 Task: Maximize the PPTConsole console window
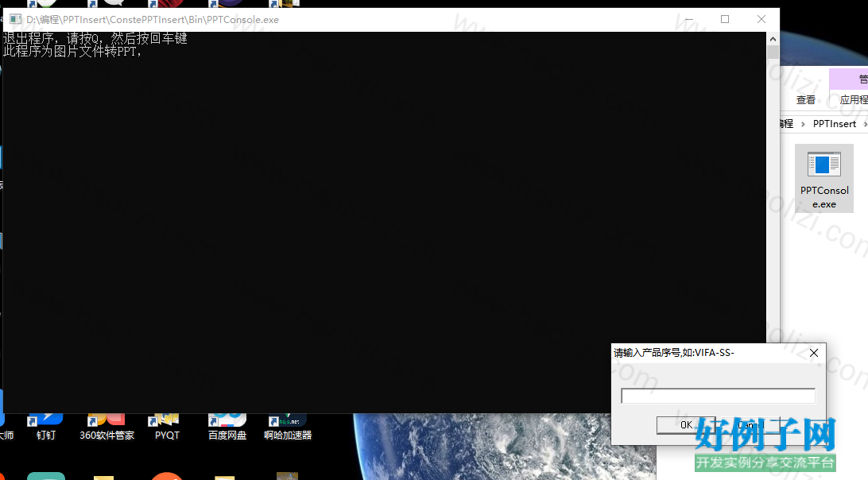(725, 19)
